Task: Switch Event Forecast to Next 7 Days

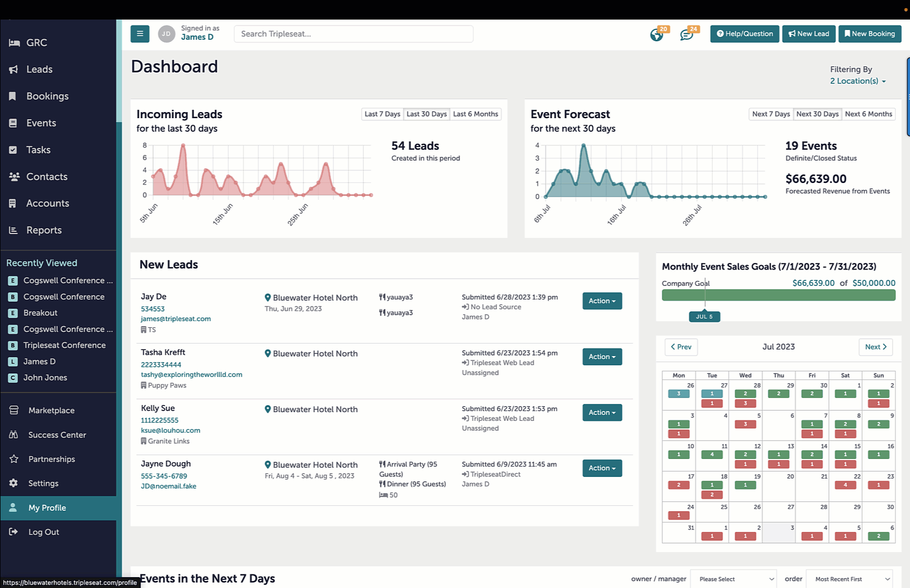Action: (771, 114)
